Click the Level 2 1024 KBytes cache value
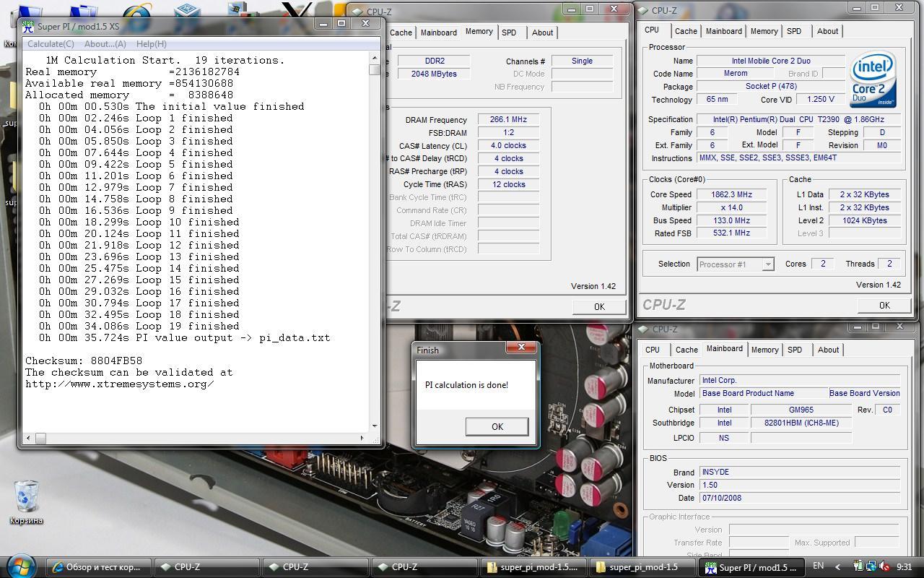The height and width of the screenshot is (578, 924). [x=865, y=220]
